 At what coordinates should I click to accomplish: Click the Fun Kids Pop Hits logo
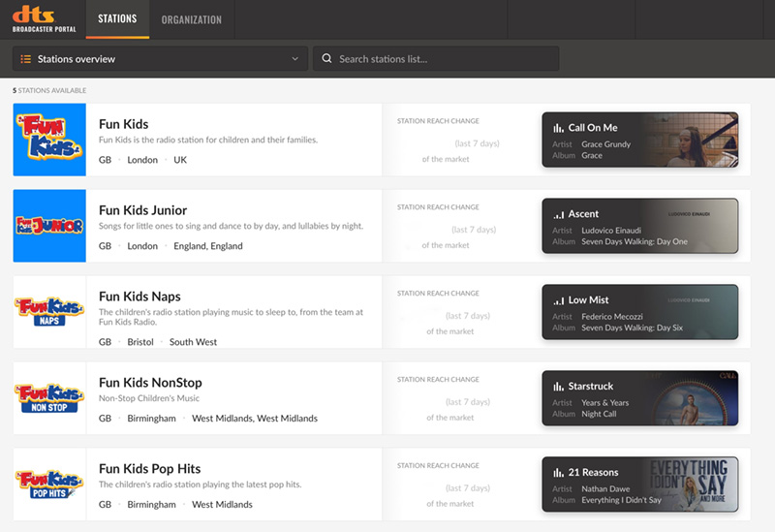click(x=49, y=485)
